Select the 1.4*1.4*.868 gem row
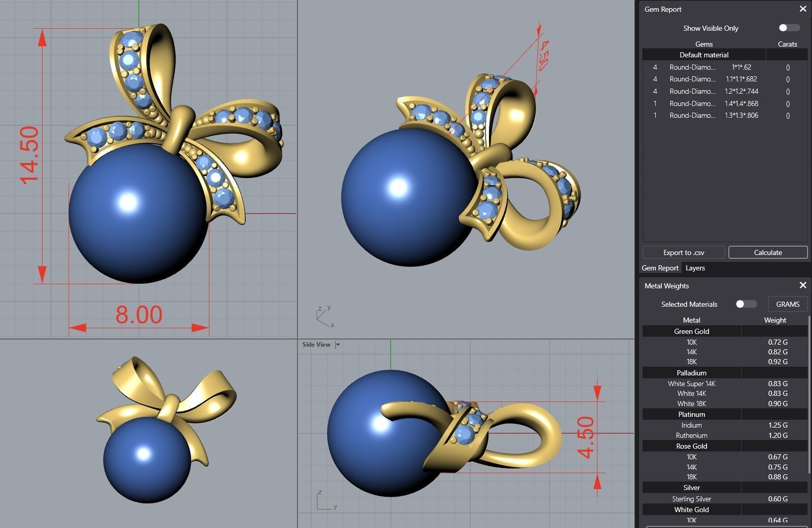The height and width of the screenshot is (528, 812). [725, 103]
